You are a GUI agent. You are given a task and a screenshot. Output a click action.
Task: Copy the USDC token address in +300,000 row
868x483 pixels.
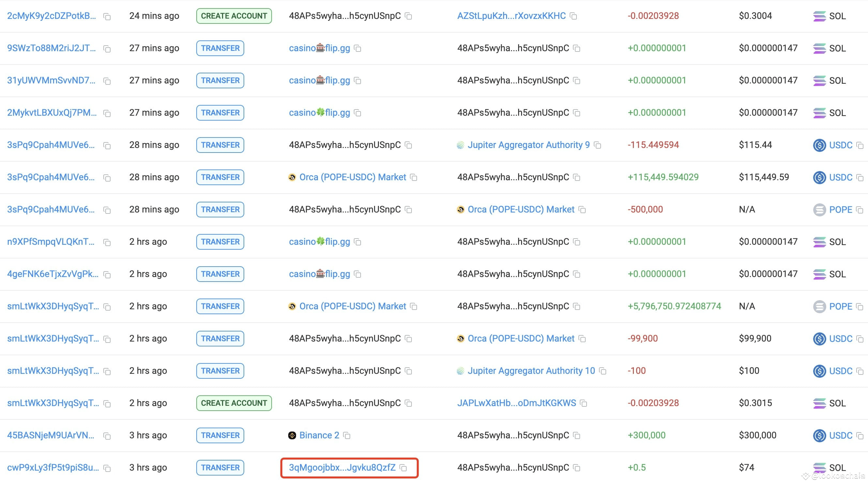(860, 435)
